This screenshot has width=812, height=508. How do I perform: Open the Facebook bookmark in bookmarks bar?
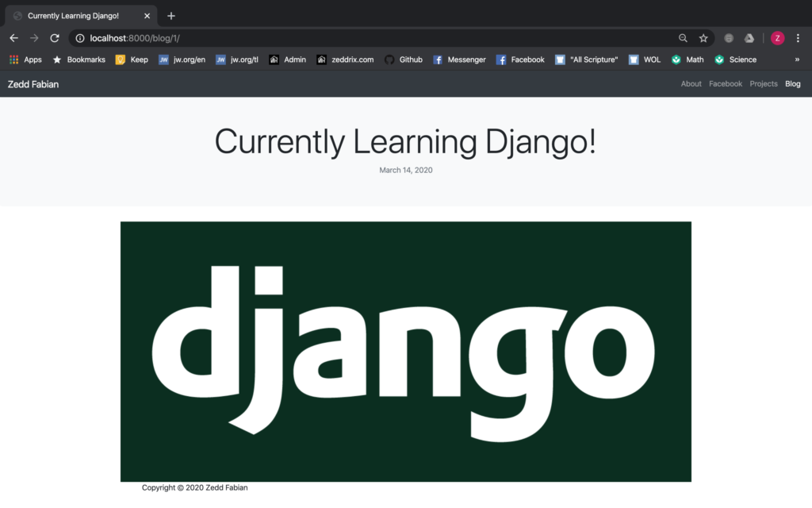(520, 60)
